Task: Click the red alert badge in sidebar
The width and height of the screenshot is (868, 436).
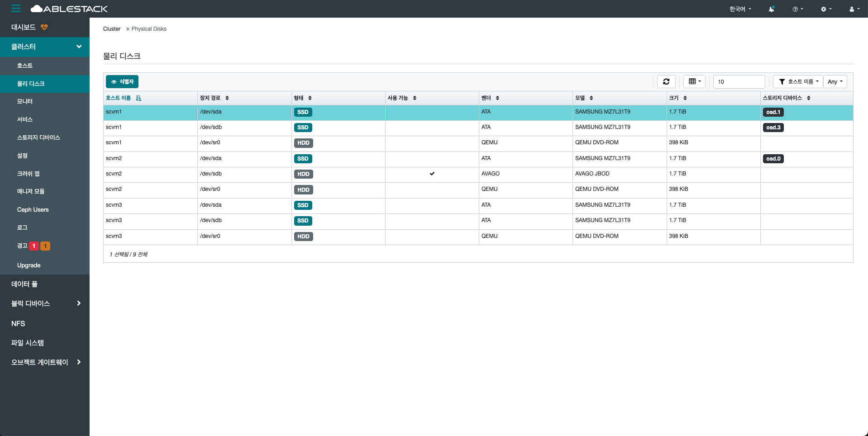Action: [x=34, y=246]
